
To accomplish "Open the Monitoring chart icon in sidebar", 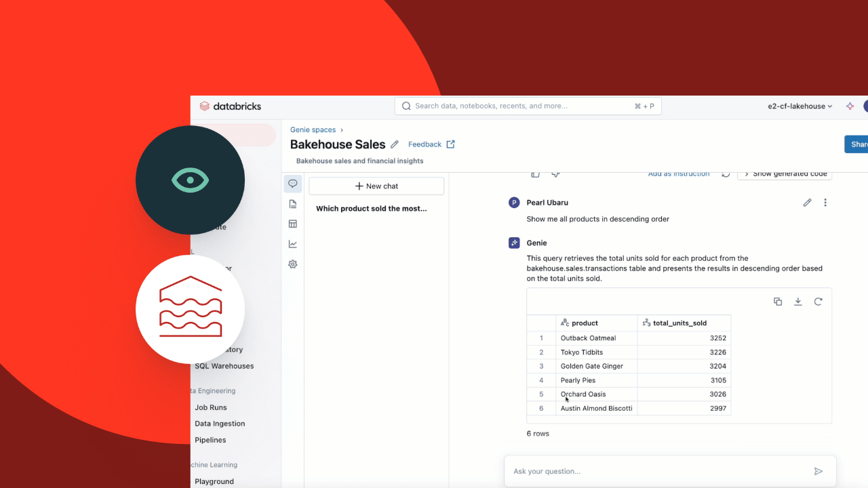I will click(293, 244).
